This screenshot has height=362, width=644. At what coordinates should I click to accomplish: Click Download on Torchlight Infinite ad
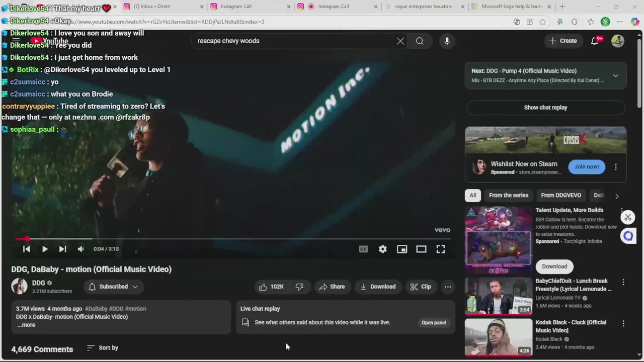click(554, 266)
